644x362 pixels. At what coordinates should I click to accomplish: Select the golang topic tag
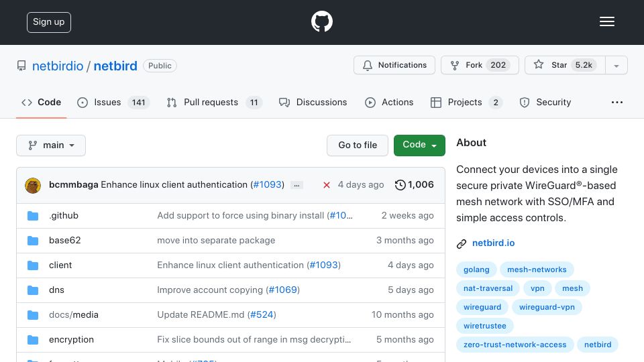click(476, 269)
